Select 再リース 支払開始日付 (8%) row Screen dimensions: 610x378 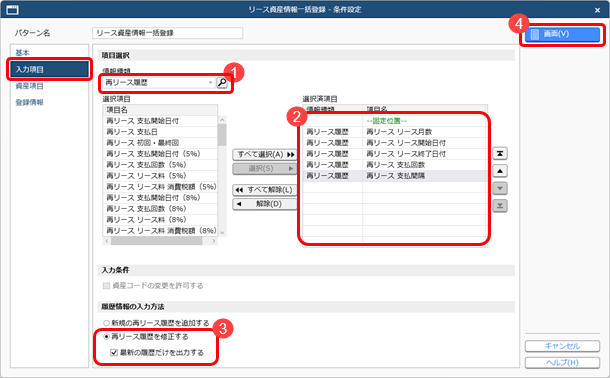tap(160, 198)
